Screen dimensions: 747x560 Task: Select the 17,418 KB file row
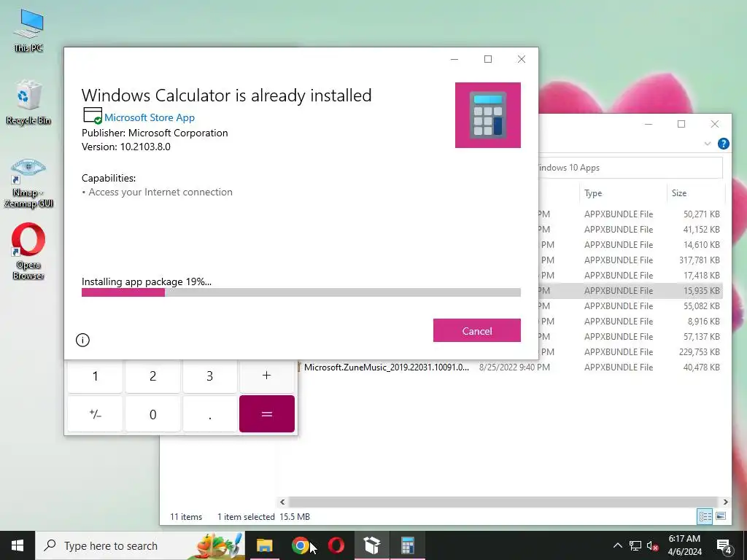630,275
